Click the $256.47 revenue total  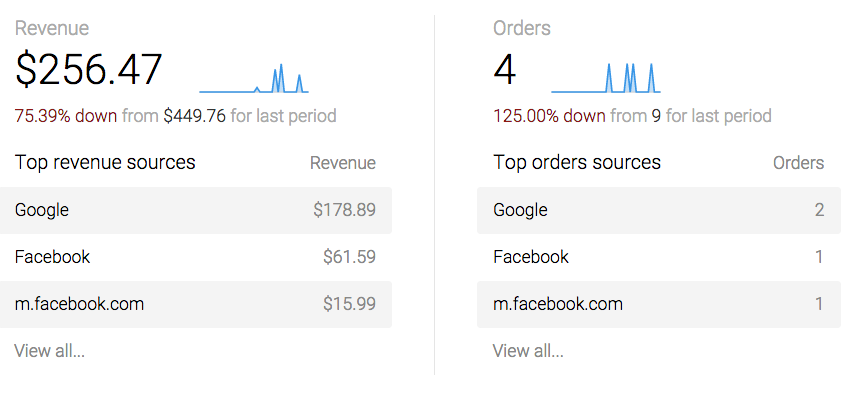(x=89, y=70)
